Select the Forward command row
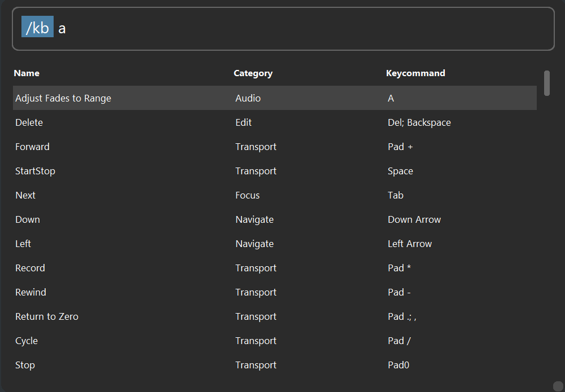This screenshot has width=565, height=392. tap(274, 147)
